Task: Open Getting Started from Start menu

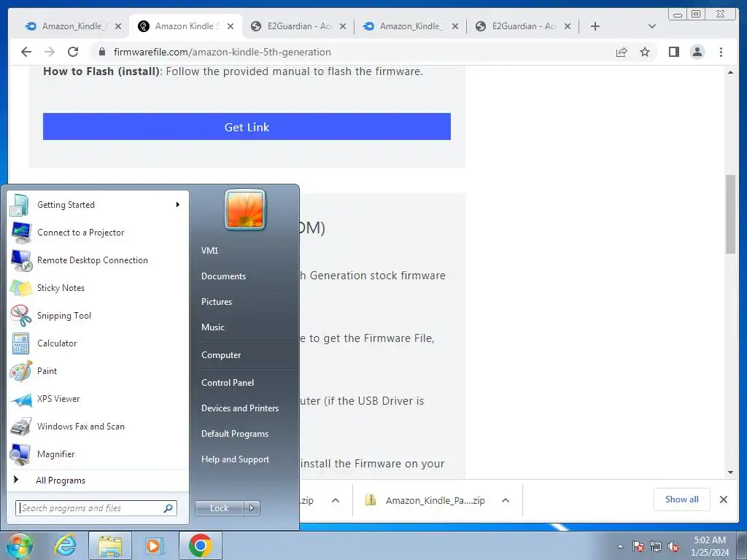Action: (98, 205)
